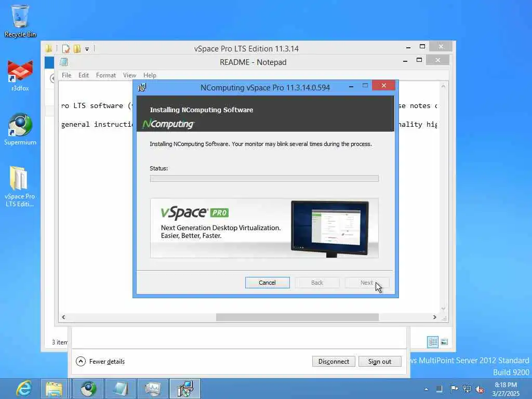This screenshot has width=532, height=399.
Task: Click the Notepad title bar icon
Action: pyautogui.click(x=64, y=62)
